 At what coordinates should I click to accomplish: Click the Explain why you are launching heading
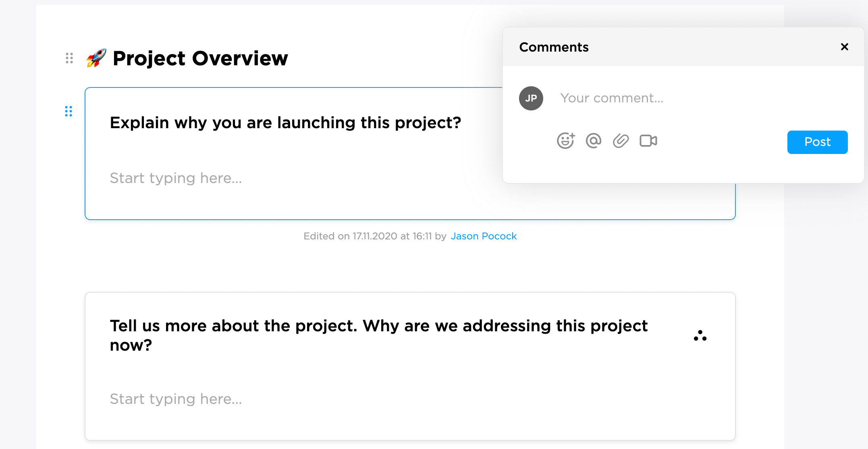pos(285,123)
